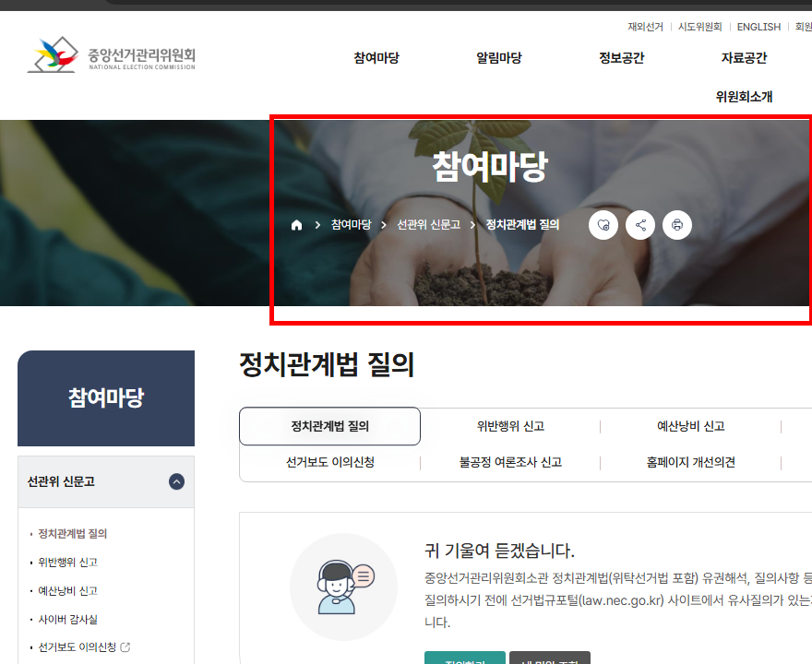The image size is (812, 664).
Task: Click the 내 문의 조회 button
Action: [x=550, y=660]
